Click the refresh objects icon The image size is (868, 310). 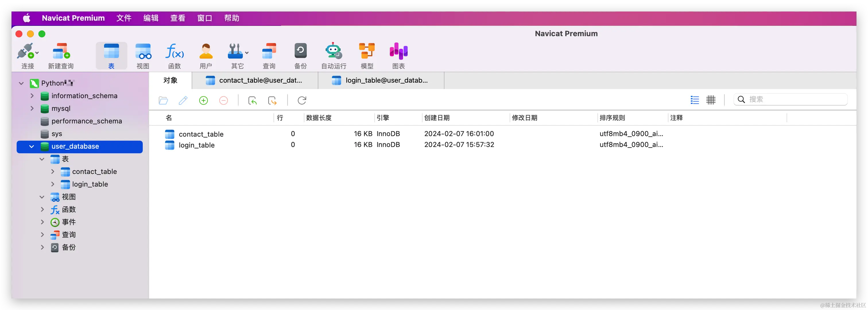pos(302,101)
